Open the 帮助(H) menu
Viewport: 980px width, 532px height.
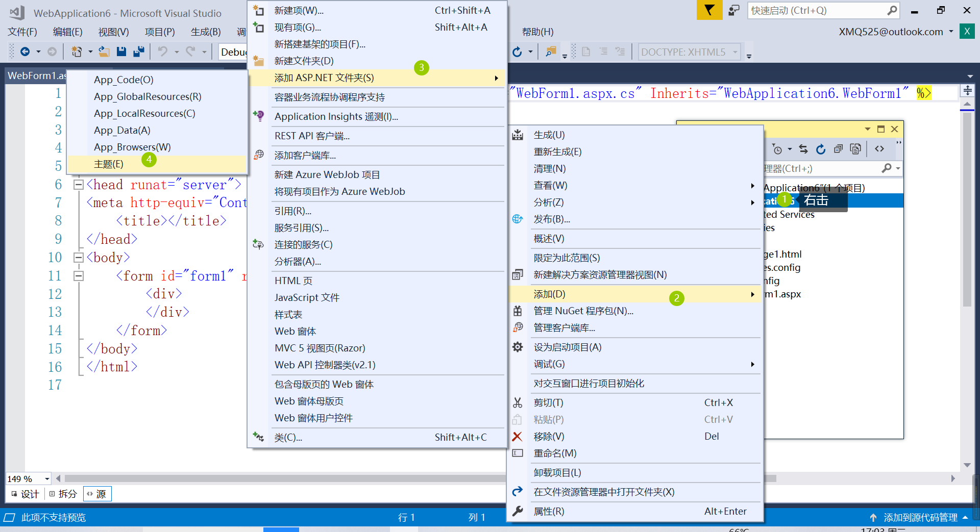pos(537,32)
